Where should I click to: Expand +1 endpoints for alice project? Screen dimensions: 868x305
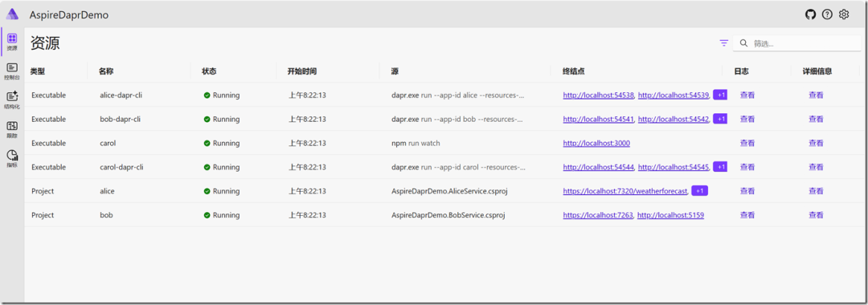click(700, 191)
